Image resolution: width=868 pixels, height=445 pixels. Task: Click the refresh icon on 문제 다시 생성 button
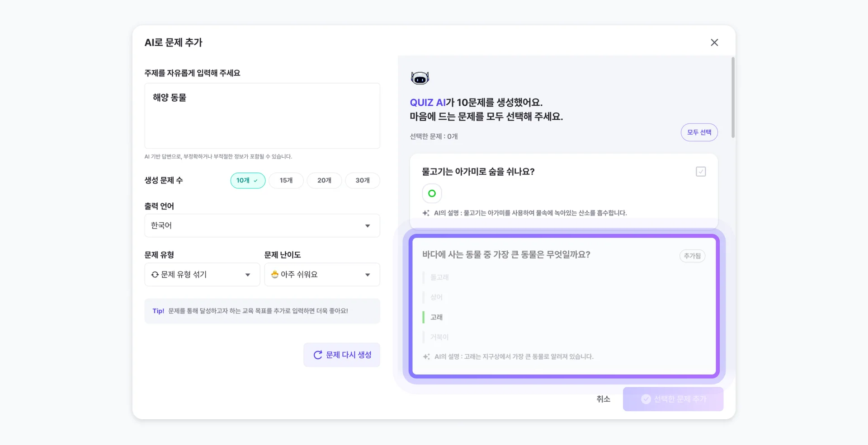pos(318,355)
